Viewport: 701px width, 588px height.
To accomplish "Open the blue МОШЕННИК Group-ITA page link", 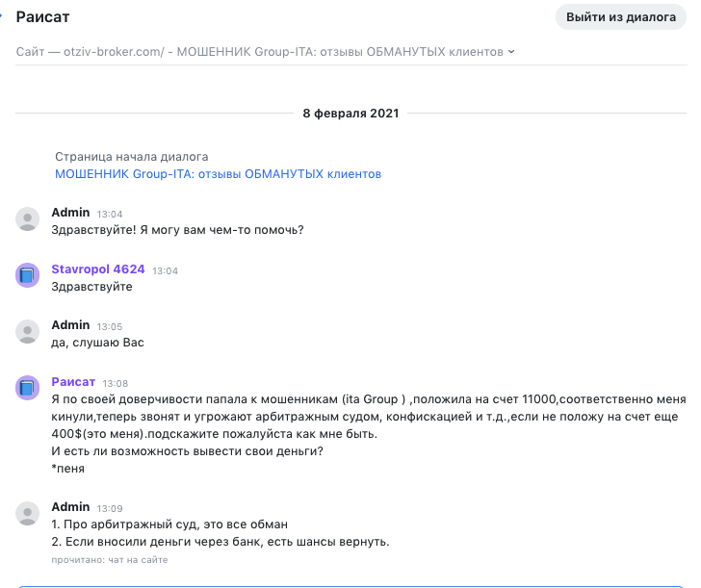I will tap(219, 174).
